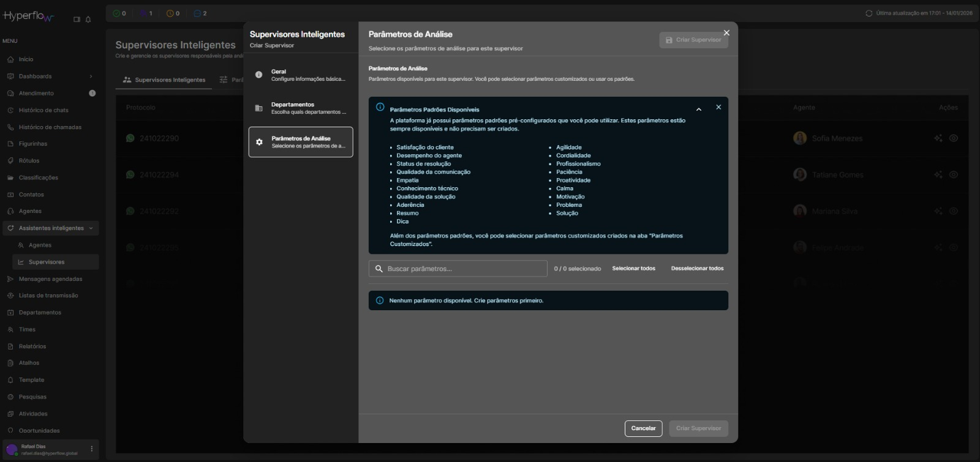This screenshot has height=462, width=980.
Task: Close the Criar Supervisor dialog
Action: 726,33
